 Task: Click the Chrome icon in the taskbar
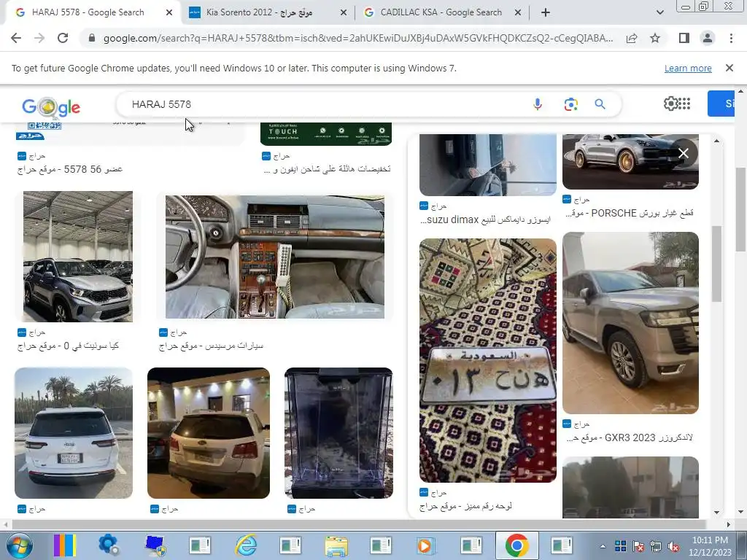[517, 545]
